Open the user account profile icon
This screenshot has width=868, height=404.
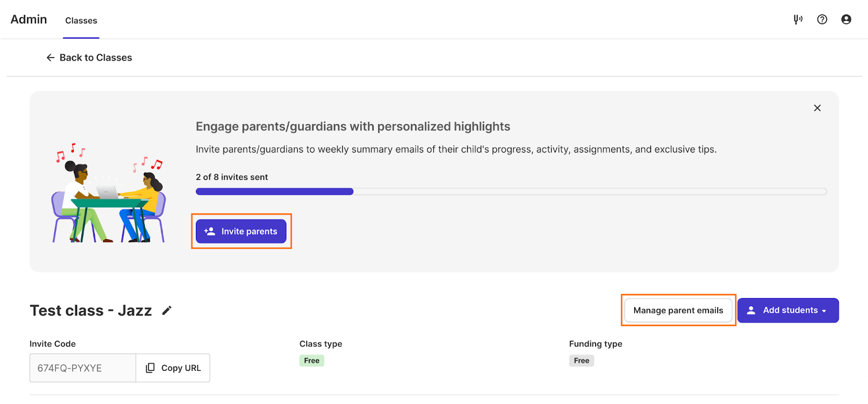tap(846, 20)
